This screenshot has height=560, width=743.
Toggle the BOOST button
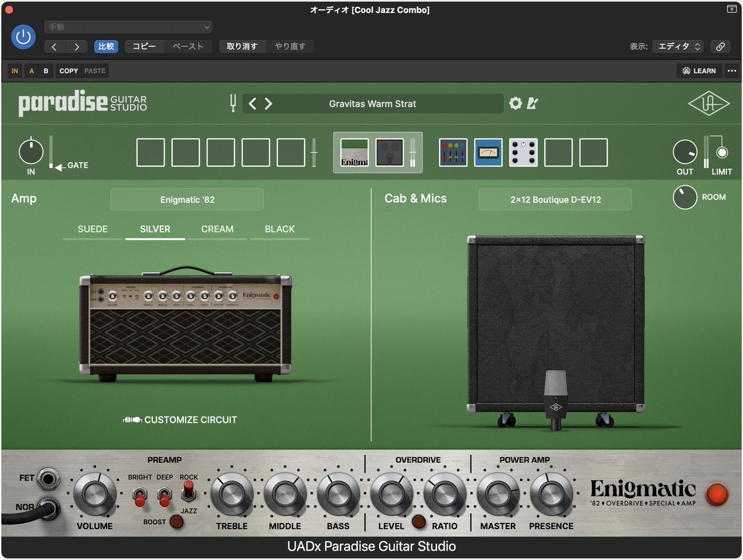pyautogui.click(x=176, y=522)
